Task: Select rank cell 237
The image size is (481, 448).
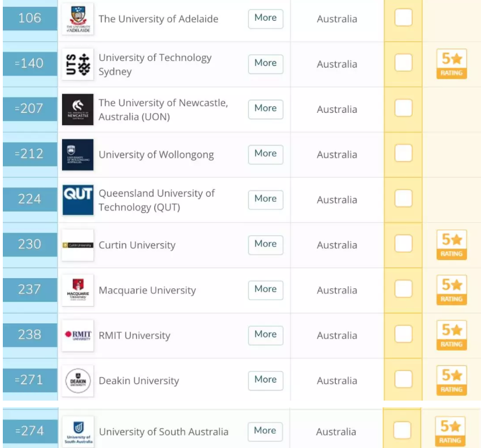Action: coord(30,290)
